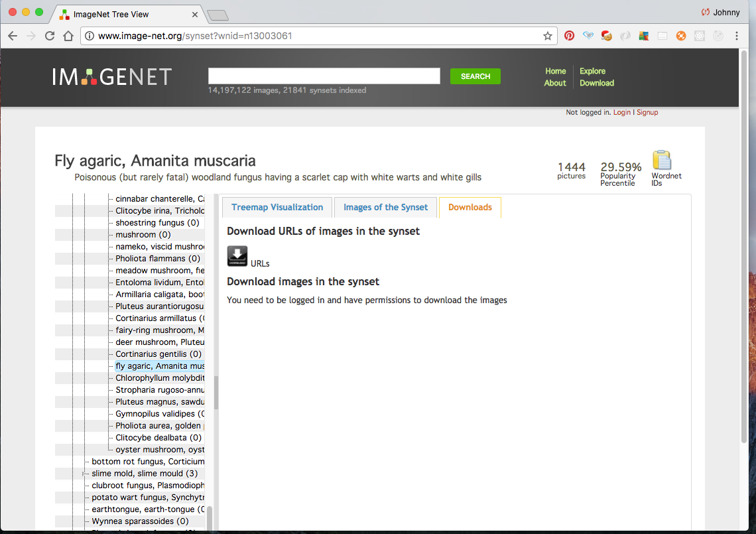Go to the Home navigation link
The image size is (756, 534).
556,71
